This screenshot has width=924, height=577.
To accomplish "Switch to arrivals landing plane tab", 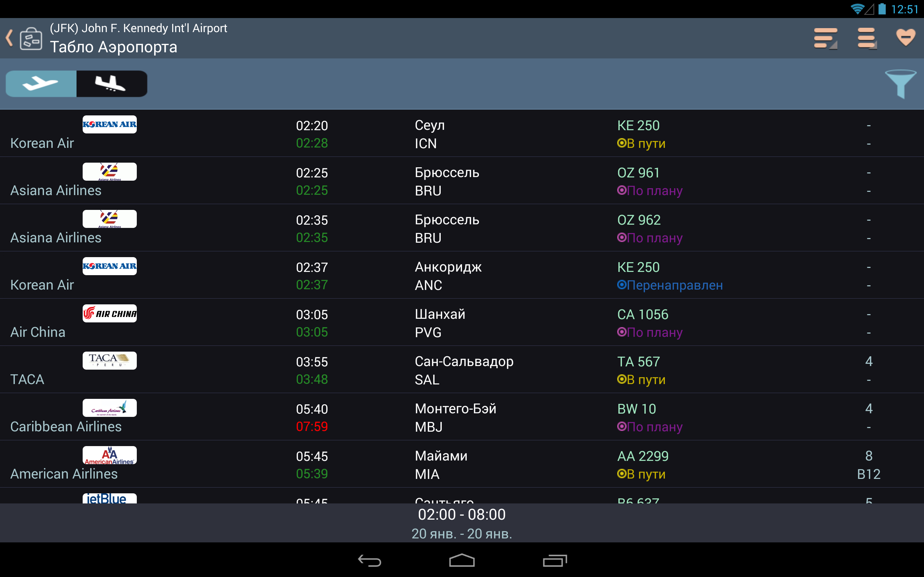I will coord(112,84).
